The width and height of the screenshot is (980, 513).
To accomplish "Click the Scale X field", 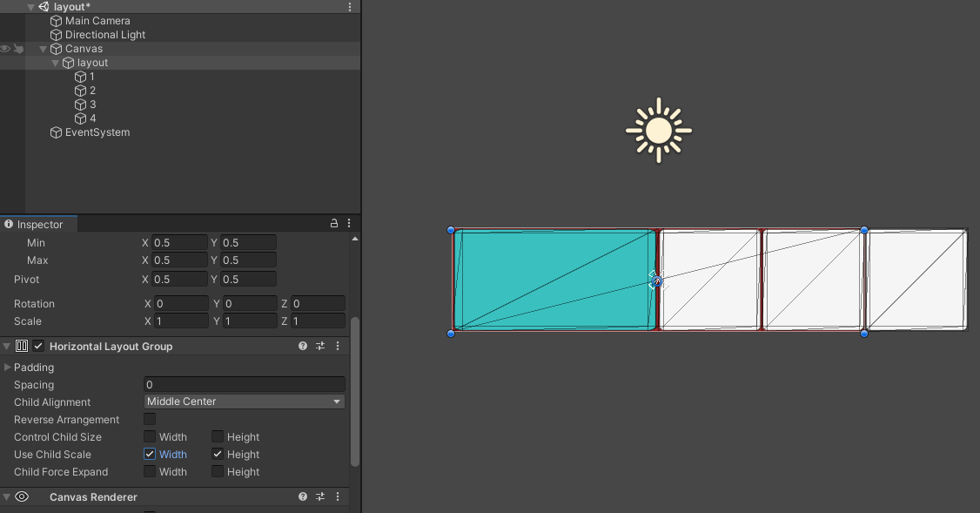I will click(181, 321).
